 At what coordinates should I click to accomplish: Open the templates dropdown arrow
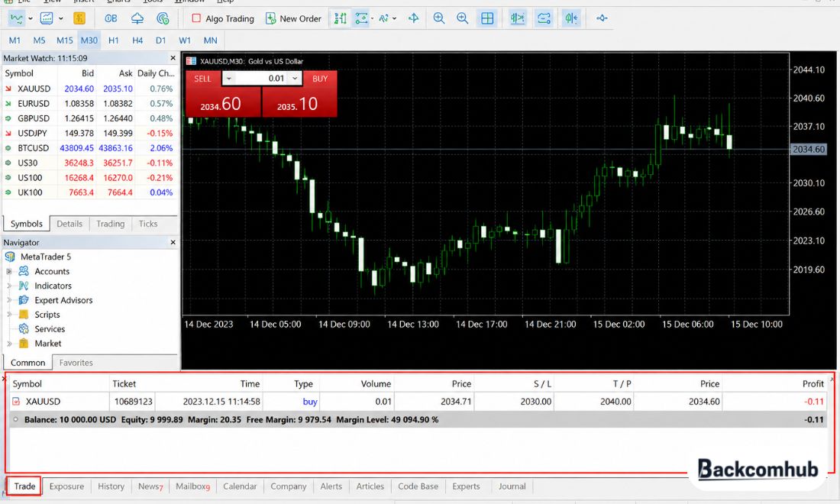(x=60, y=19)
